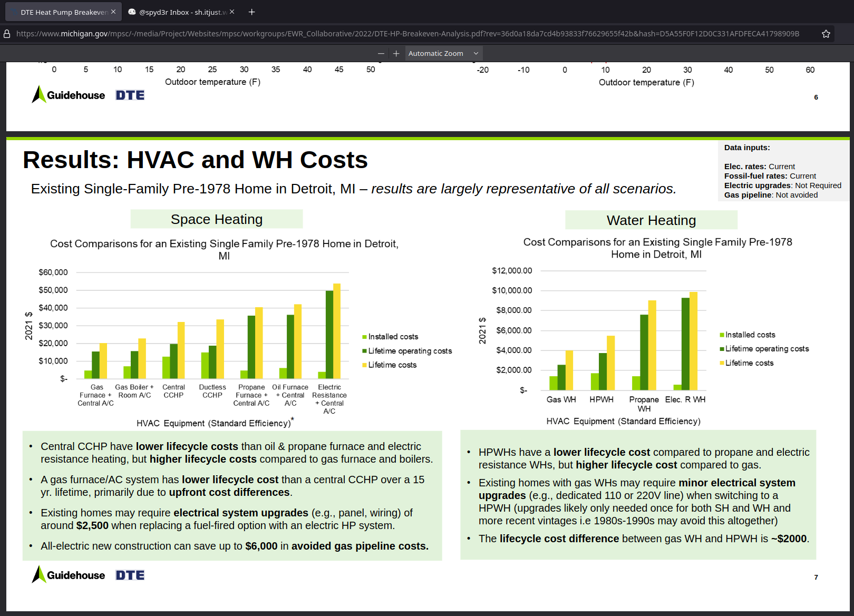Open the Automatic Zoom dropdown
This screenshot has width=854, height=616.
pos(443,53)
